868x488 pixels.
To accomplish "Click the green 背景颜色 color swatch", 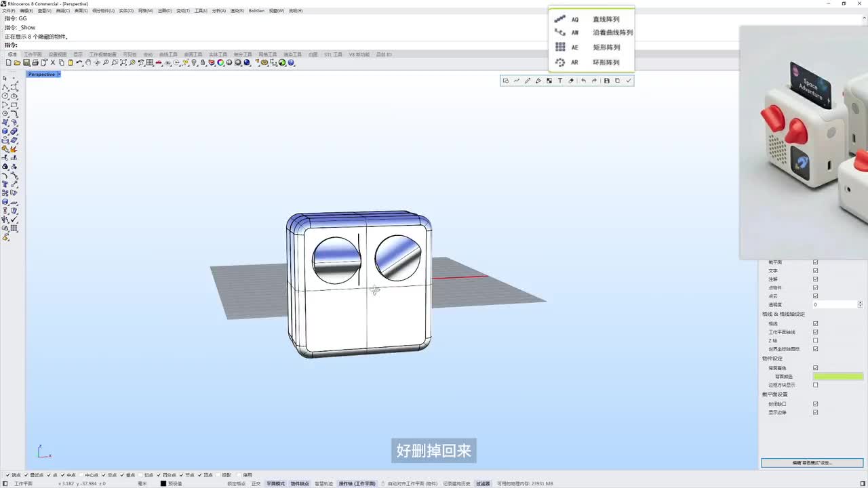I will point(838,376).
